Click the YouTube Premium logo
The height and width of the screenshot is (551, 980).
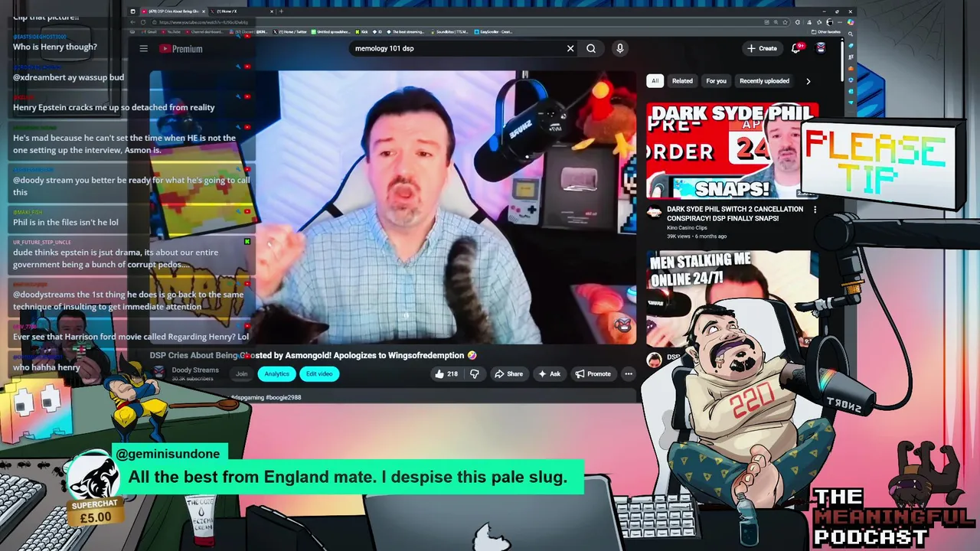(x=181, y=48)
